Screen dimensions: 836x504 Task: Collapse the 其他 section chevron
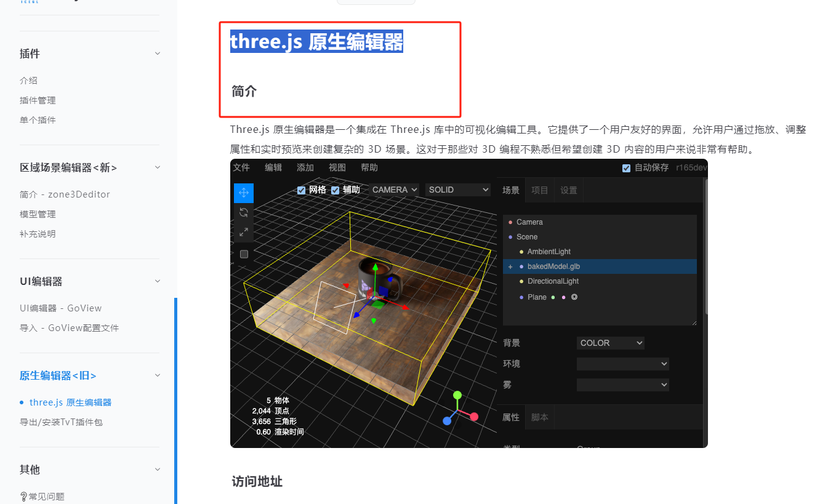pyautogui.click(x=158, y=470)
